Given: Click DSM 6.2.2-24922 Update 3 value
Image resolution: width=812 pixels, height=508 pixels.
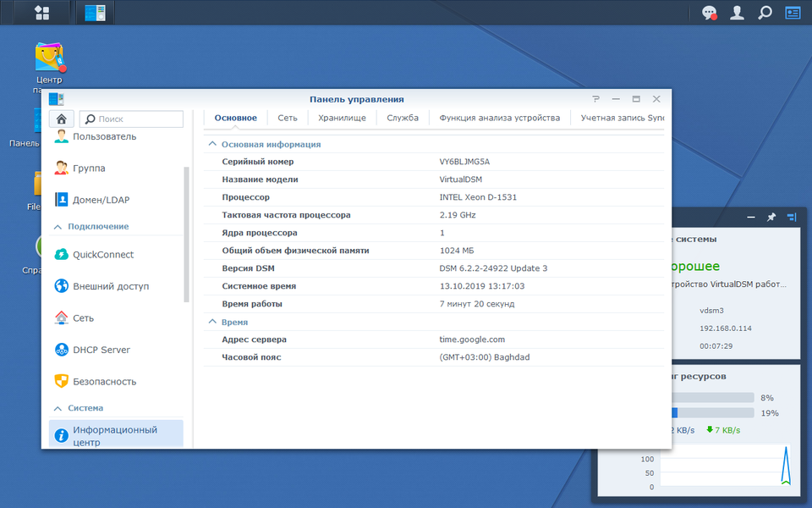Looking at the screenshot, I should [493, 268].
